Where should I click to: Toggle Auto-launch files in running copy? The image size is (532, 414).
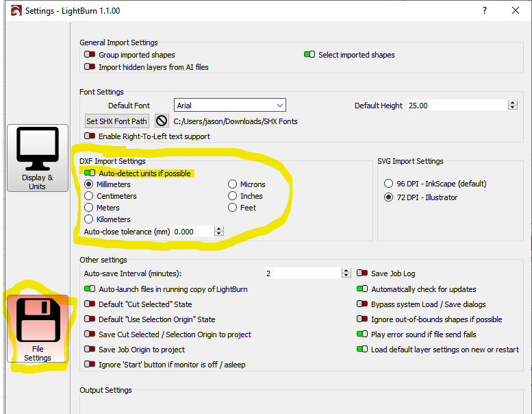pos(90,289)
